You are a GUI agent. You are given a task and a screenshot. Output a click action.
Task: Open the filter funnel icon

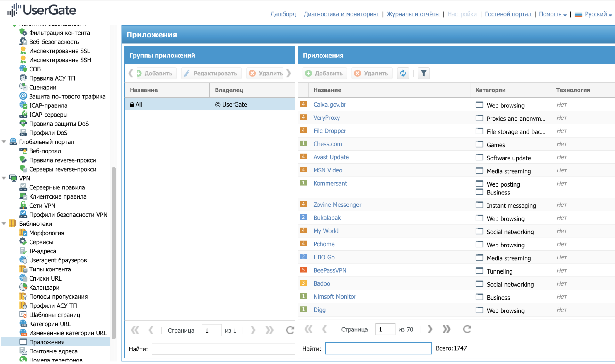coord(423,73)
